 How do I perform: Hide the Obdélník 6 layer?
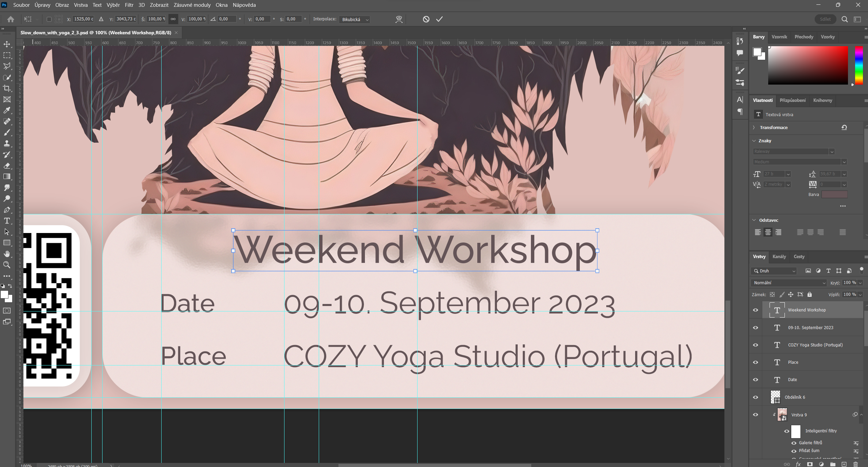click(x=755, y=397)
